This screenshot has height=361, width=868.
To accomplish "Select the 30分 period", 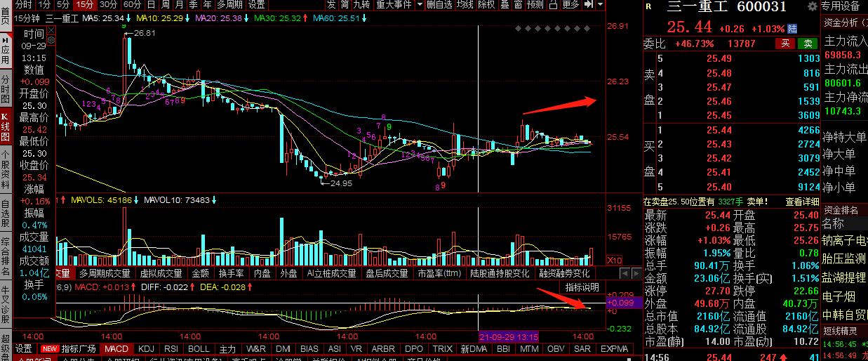I will pyautogui.click(x=108, y=5).
